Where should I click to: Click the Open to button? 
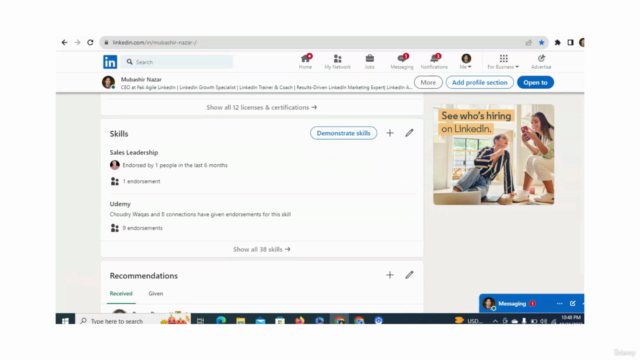click(535, 82)
